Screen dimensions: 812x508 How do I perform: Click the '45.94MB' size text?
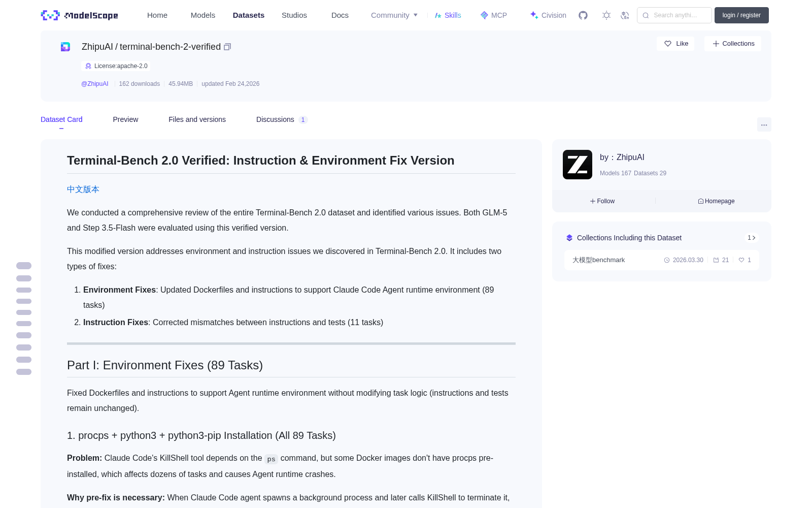click(x=181, y=84)
